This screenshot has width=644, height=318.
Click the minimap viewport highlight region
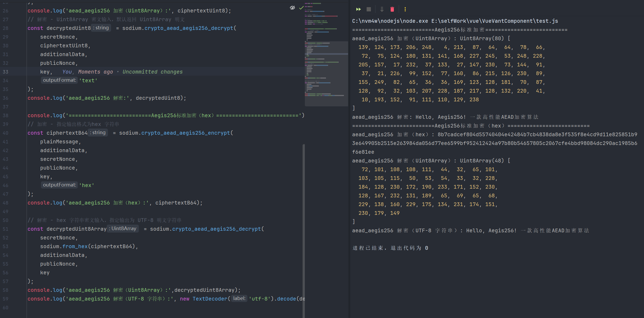point(326,74)
